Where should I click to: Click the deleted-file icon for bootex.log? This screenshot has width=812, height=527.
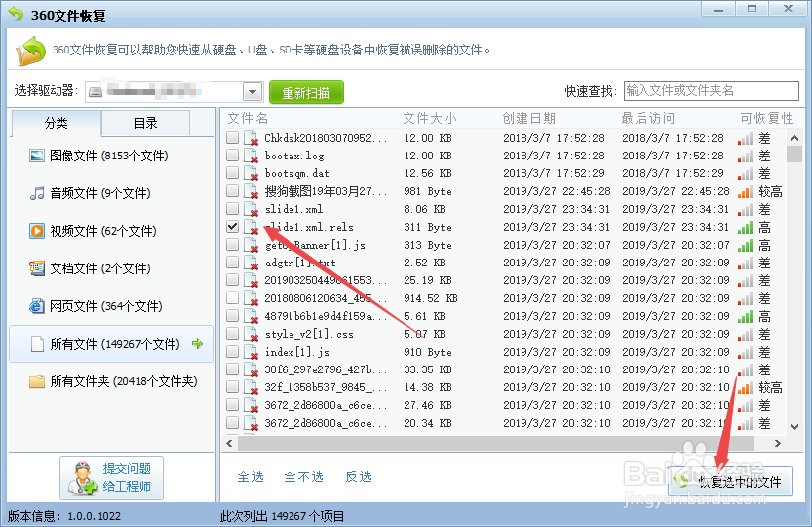coord(251,156)
